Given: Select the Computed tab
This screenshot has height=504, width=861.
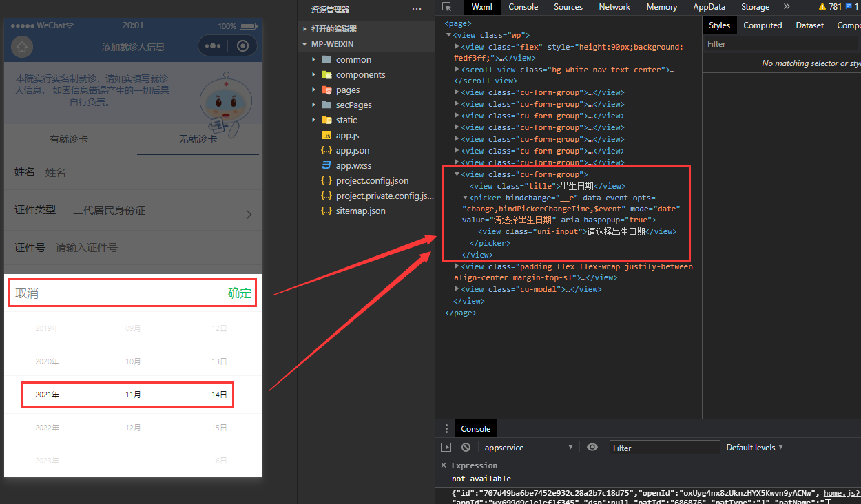Looking at the screenshot, I should tap(763, 25).
